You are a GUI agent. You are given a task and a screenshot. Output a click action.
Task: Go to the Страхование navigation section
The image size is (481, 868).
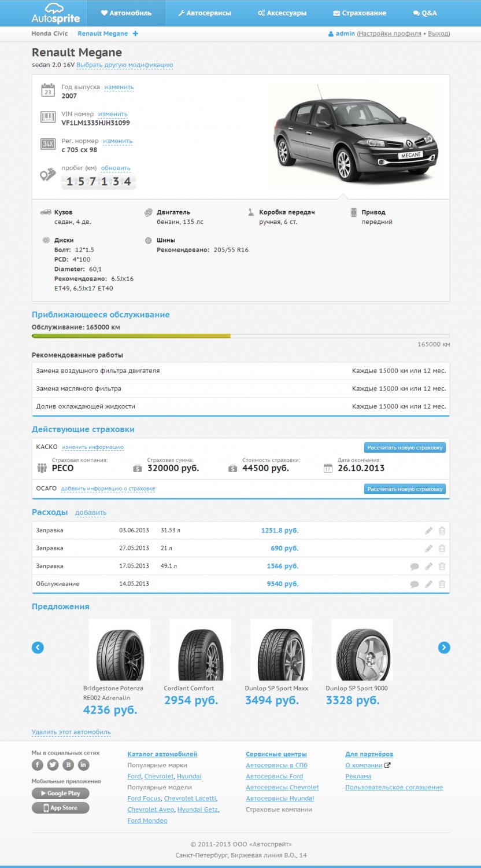(360, 13)
